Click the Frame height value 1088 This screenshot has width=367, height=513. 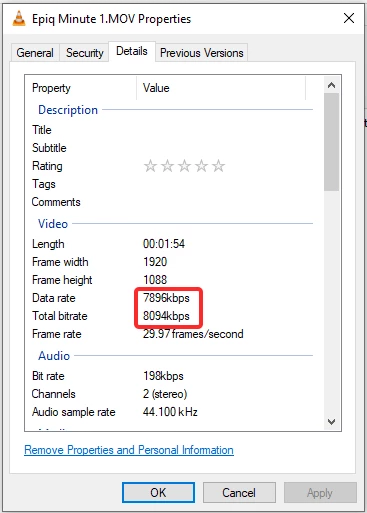click(155, 280)
